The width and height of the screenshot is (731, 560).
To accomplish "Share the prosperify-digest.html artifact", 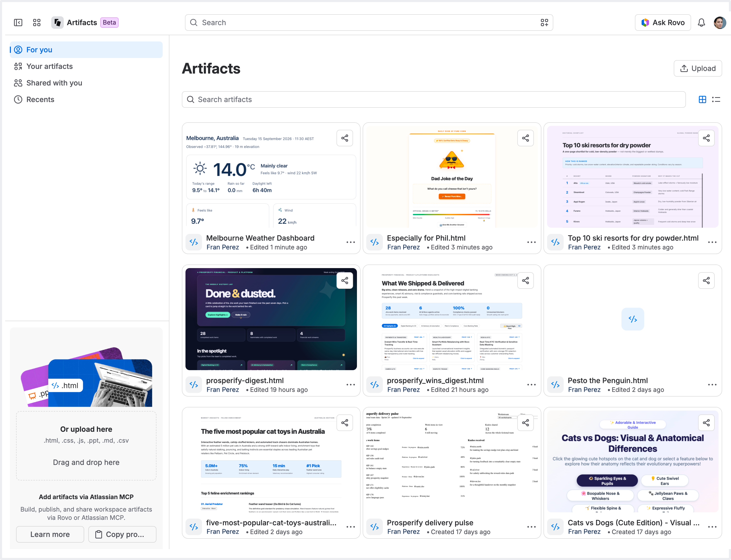I will (345, 280).
